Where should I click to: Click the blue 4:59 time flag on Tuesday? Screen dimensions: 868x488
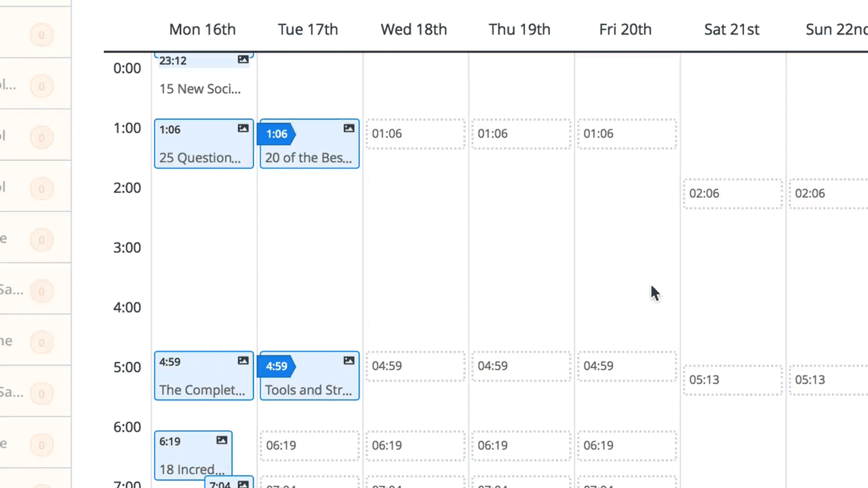[x=277, y=366]
